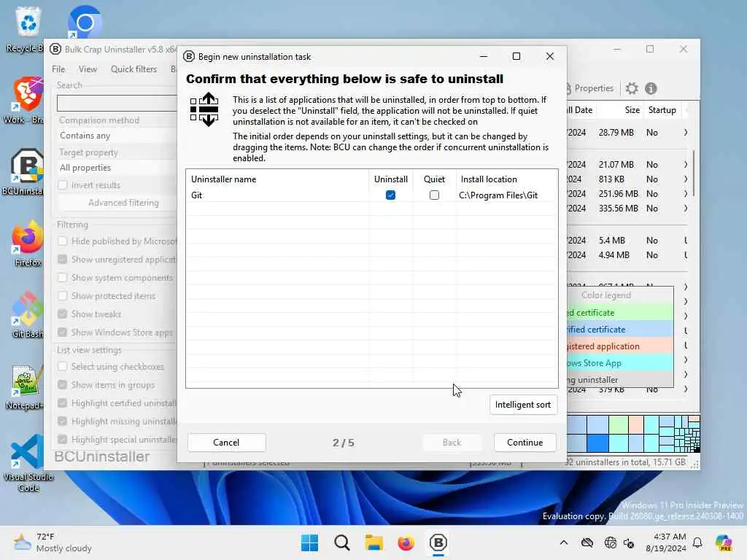Screen dimensions: 747x560
Task: Click the Quiet column header
Action: pyautogui.click(x=435, y=179)
